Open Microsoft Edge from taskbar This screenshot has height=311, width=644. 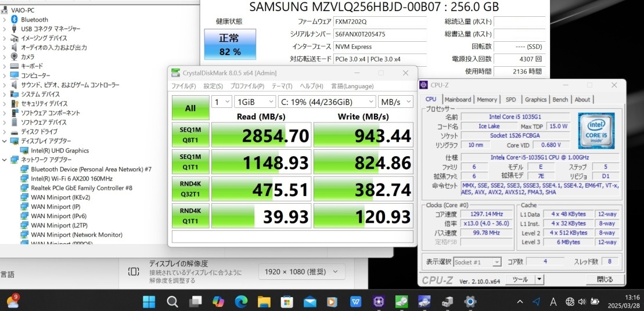click(x=241, y=302)
